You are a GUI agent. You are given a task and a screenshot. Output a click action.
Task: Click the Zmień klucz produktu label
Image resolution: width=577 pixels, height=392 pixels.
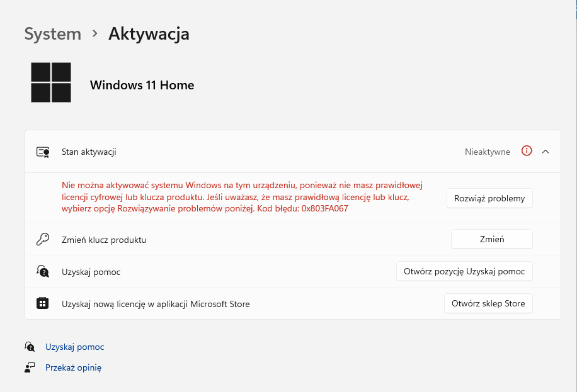point(104,240)
